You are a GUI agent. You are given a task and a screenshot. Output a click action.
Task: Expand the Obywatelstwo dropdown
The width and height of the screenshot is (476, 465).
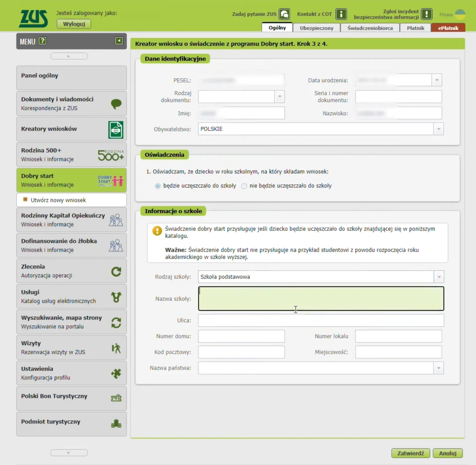point(439,129)
